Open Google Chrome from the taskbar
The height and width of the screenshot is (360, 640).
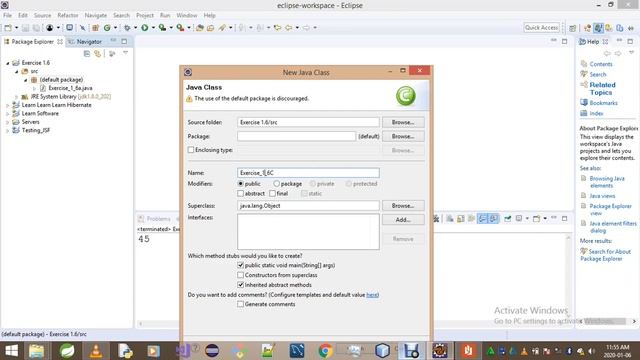325,351
